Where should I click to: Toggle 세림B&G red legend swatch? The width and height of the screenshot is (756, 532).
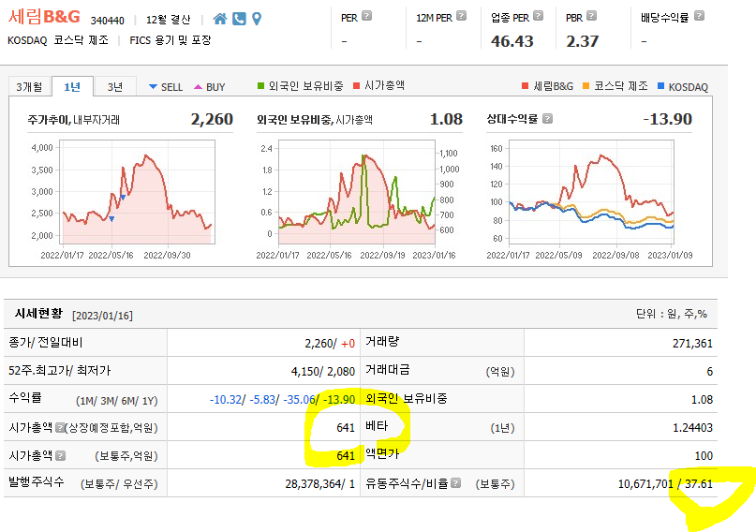pyautogui.click(x=525, y=86)
